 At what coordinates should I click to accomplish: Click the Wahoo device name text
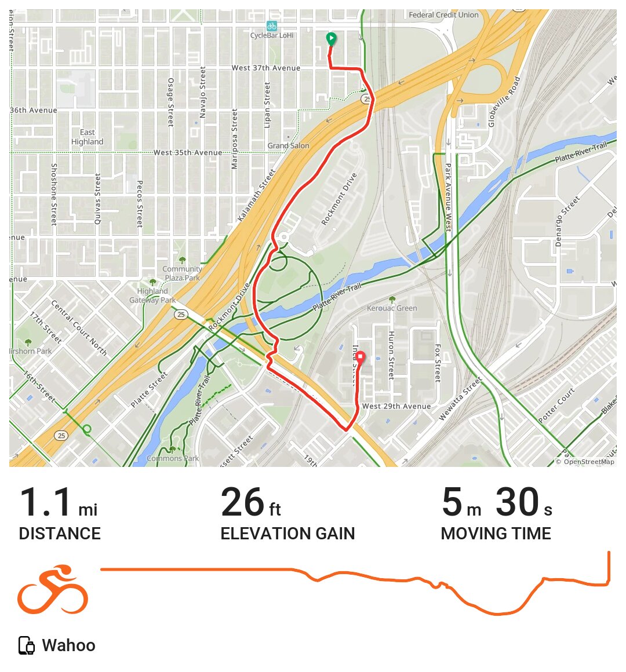pos(68,645)
